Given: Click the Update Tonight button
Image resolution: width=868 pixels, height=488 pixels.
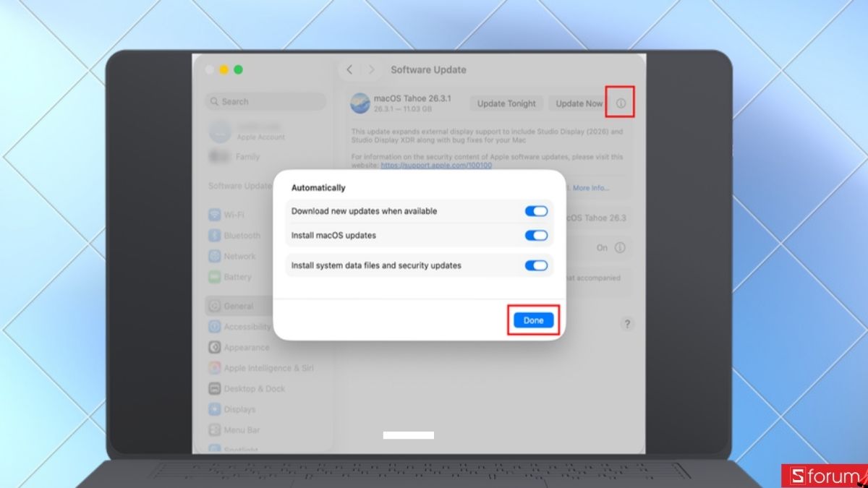Looking at the screenshot, I should pyautogui.click(x=506, y=103).
